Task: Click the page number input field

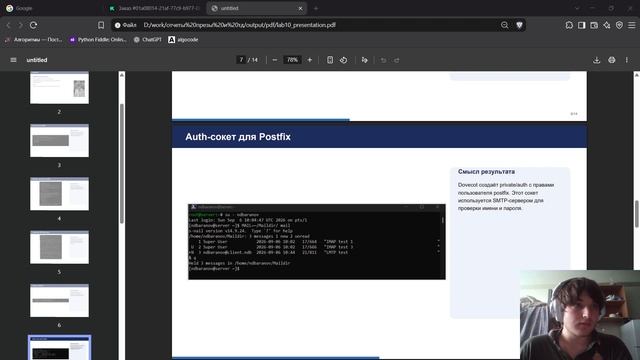Action: click(241, 60)
